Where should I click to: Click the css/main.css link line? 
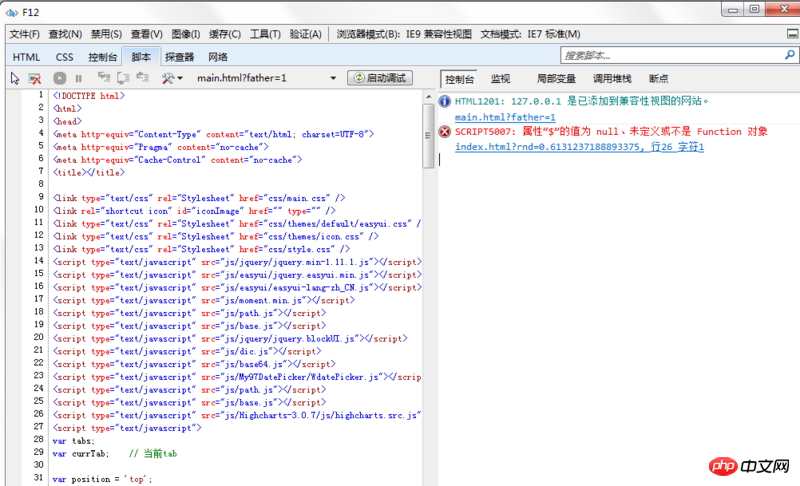pos(199,198)
